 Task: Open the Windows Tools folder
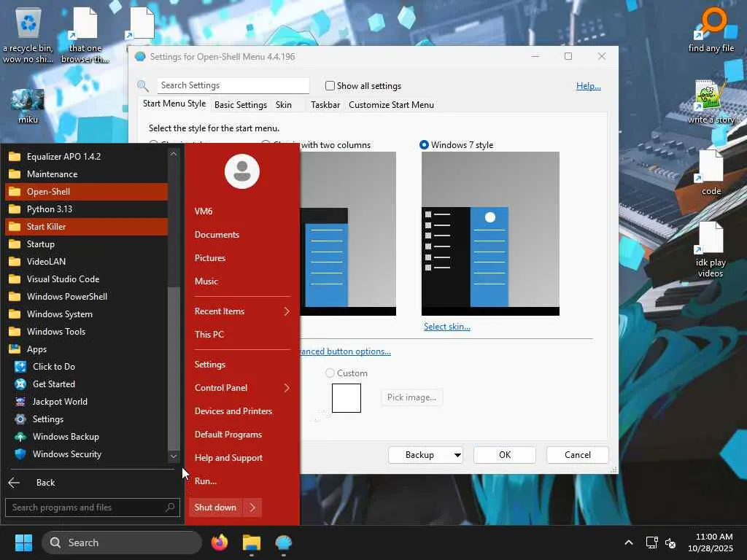[x=86, y=332]
